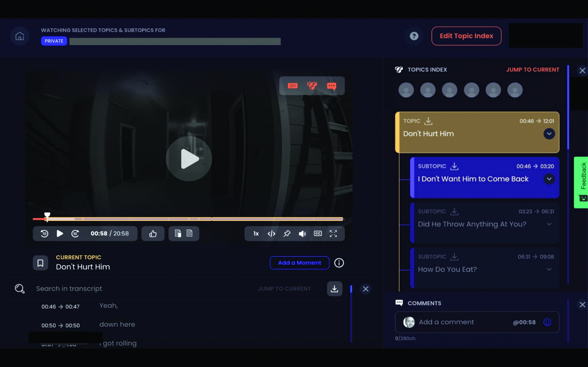Open the help question mark icon
The width and height of the screenshot is (588, 367).
coord(414,36)
